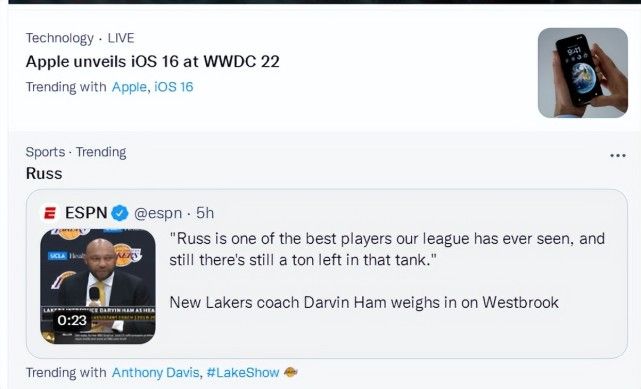Select the Russ trending topic title

point(44,173)
